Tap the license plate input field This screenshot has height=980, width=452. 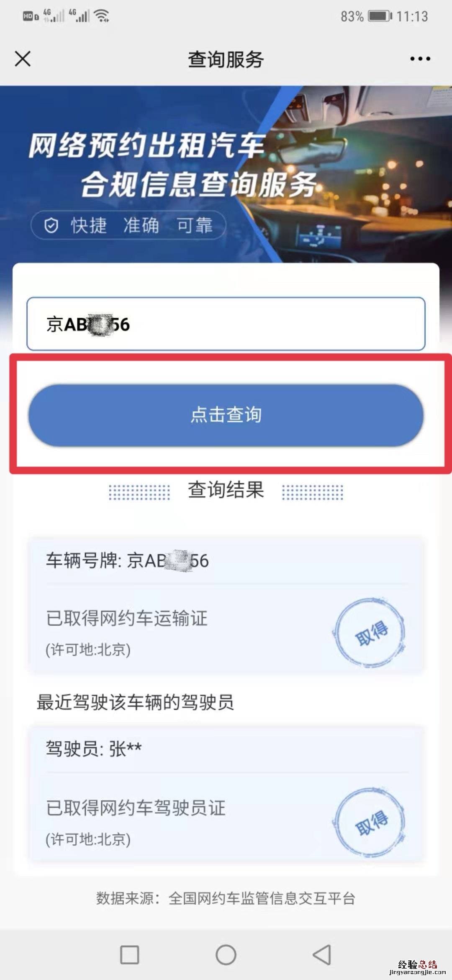pyautogui.click(x=226, y=324)
